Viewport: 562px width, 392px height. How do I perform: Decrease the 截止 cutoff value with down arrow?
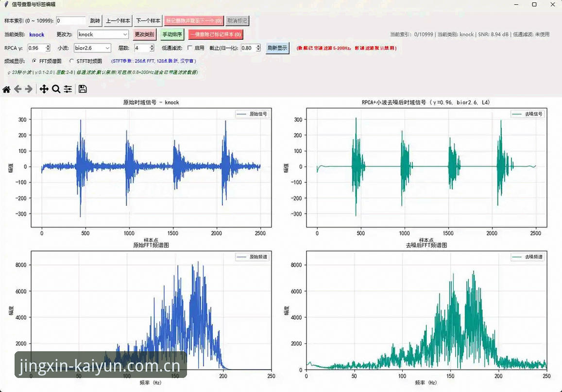(x=258, y=50)
